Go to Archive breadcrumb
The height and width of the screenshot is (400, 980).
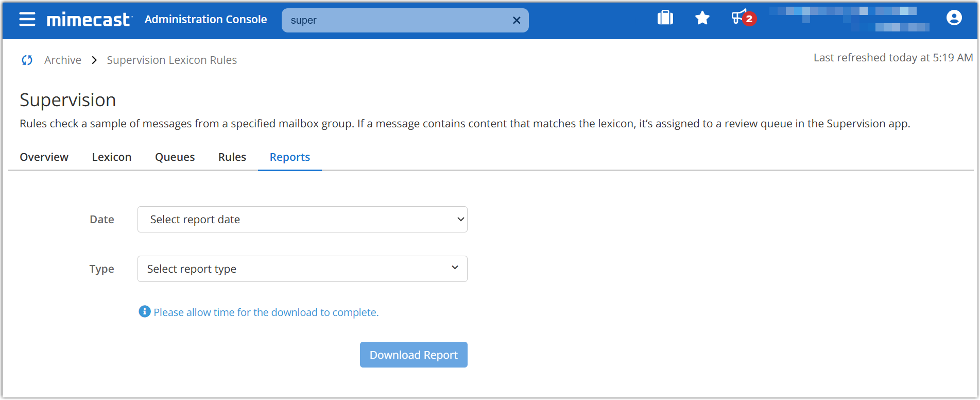point(63,60)
